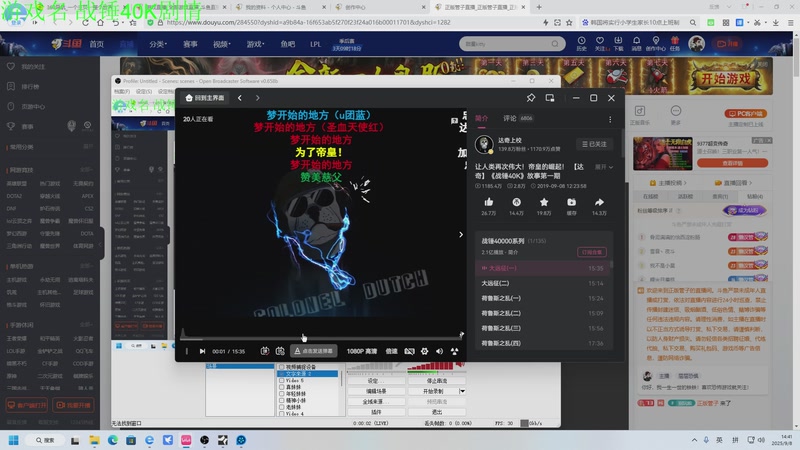This screenshot has height=450, width=800.
Task: Toggle the 老拼拼 source checkbox
Action: 281,407
